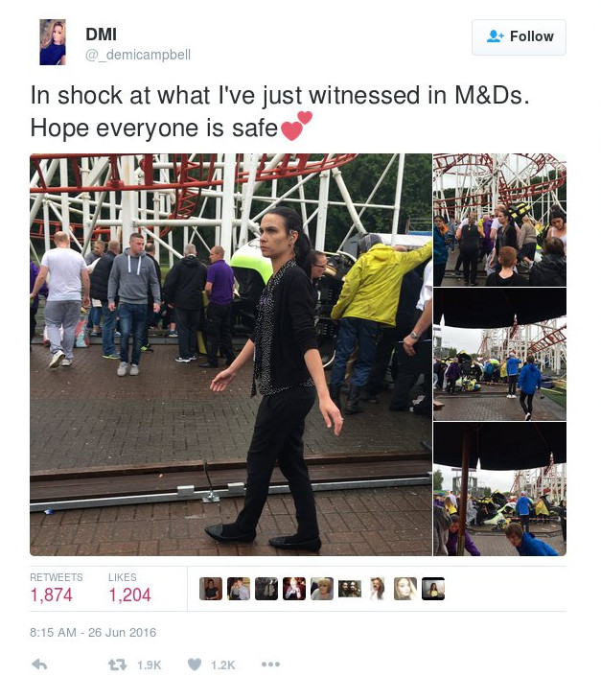Click the heart like icon
Image resolution: width=601 pixels, height=700 pixels.
point(194,665)
